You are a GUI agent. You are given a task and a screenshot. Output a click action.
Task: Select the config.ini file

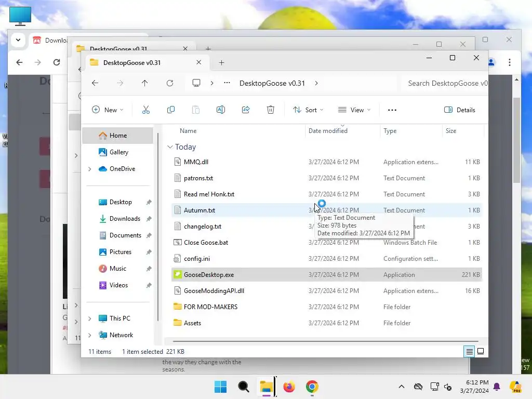326,259
